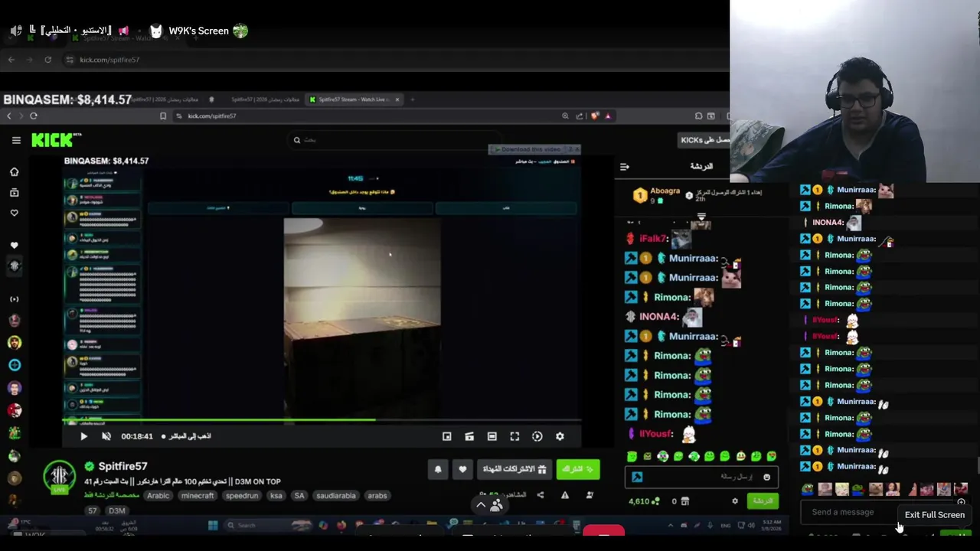
Task: Go to Kick home sidebar icon
Action: (14, 171)
